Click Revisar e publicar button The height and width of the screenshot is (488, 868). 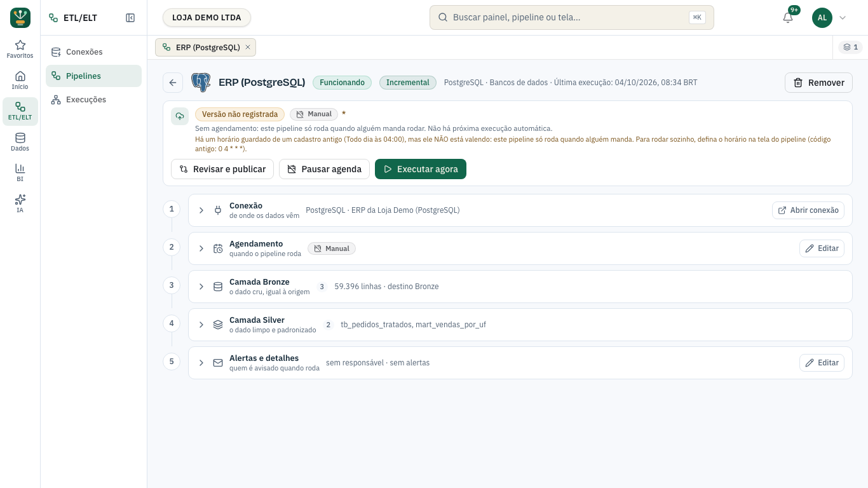point(222,169)
